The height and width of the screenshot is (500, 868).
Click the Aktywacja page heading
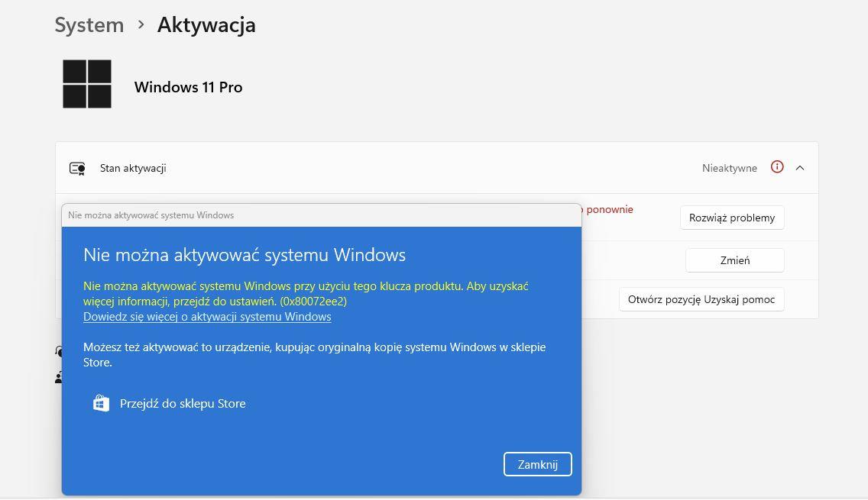tap(206, 25)
